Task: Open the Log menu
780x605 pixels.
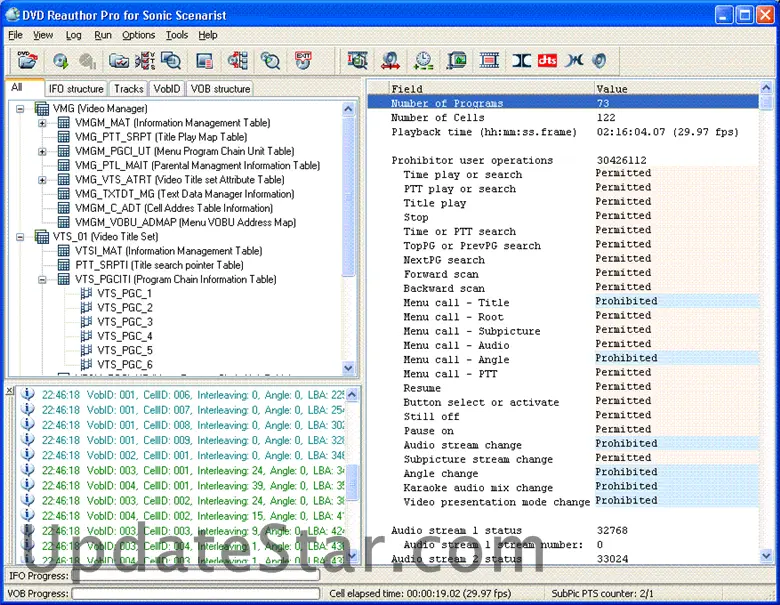Action: coord(74,35)
